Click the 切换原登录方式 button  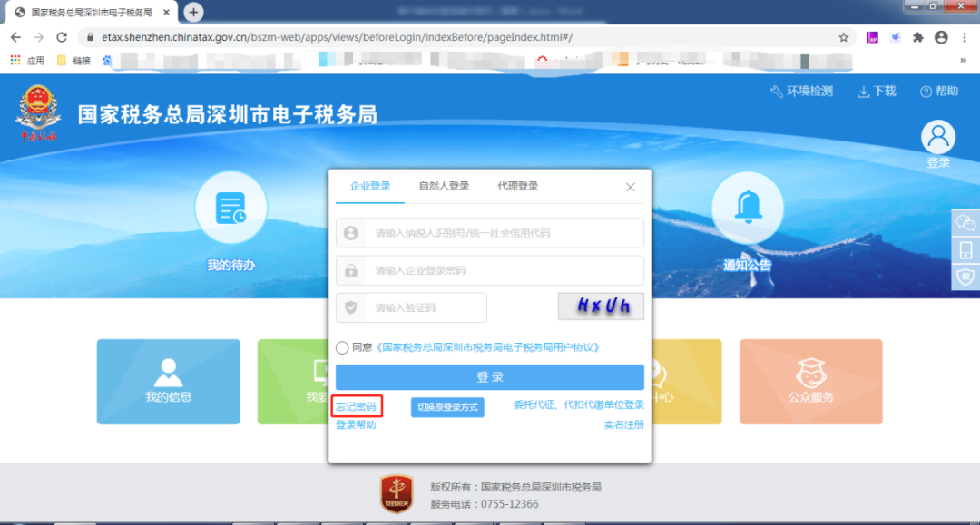coord(447,407)
